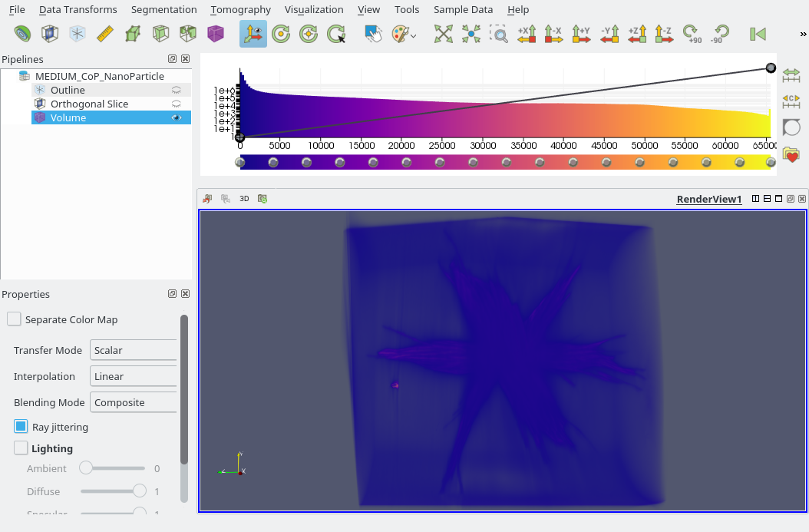Screen dimensions: 809x532
Task: Choose the green Slice cube icon
Action: (x=133, y=34)
